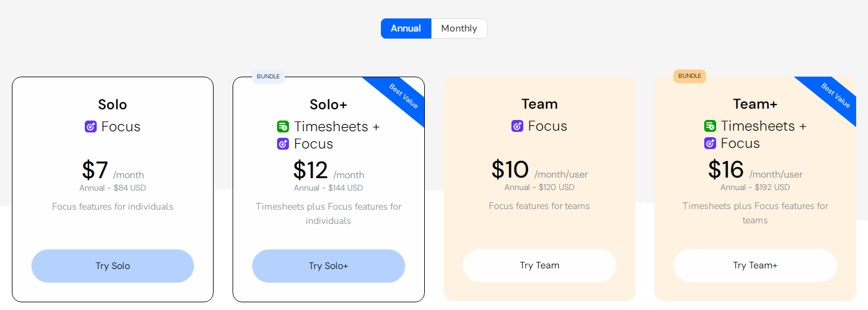The image size is (868, 310).
Task: Click the Best Value ribbon on Solo+
Action: (x=404, y=96)
